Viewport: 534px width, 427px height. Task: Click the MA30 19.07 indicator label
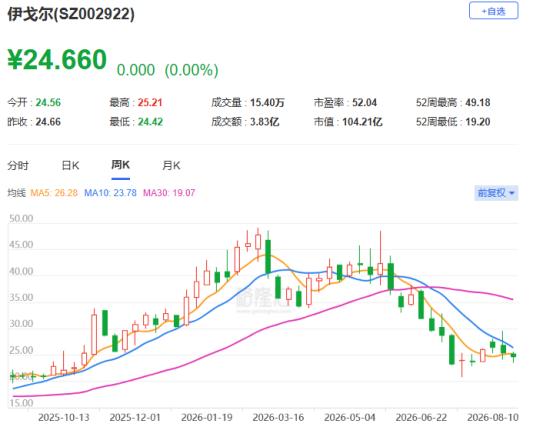coord(169,193)
